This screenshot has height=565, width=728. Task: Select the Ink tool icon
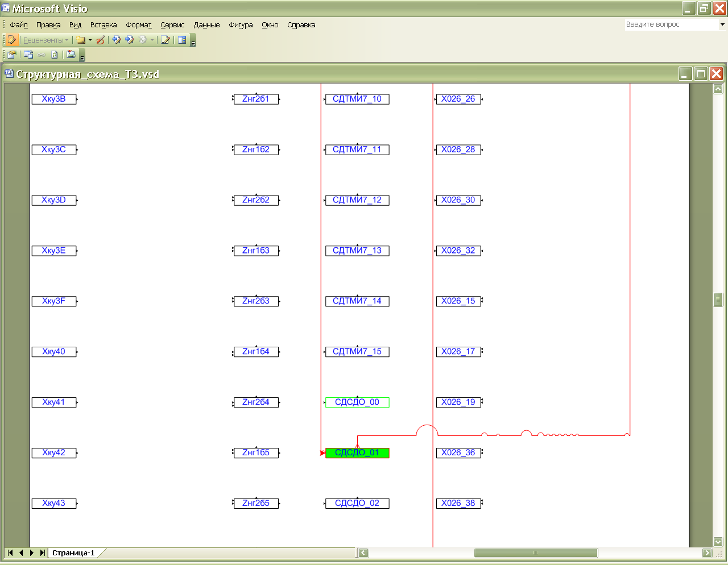[100, 40]
